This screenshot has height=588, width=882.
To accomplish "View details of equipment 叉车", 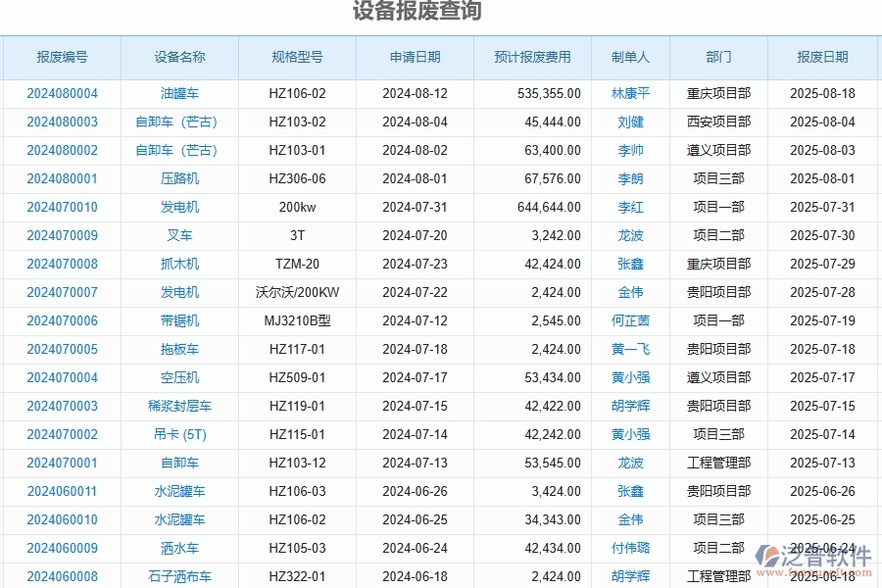I will (x=179, y=235).
